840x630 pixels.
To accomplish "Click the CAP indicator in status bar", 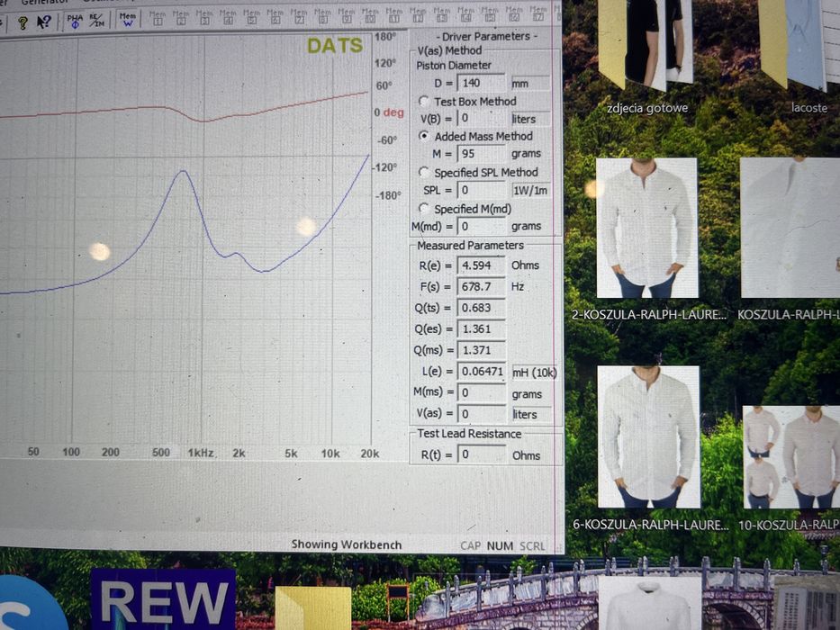I will (470, 546).
